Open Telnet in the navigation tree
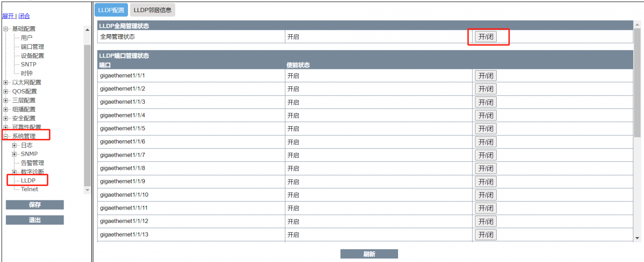 pyautogui.click(x=29, y=189)
